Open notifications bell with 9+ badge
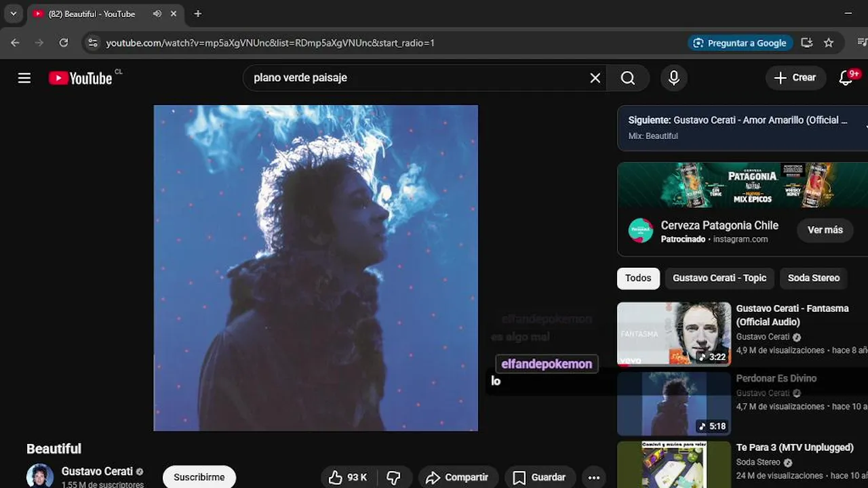The image size is (868, 488). tap(846, 78)
